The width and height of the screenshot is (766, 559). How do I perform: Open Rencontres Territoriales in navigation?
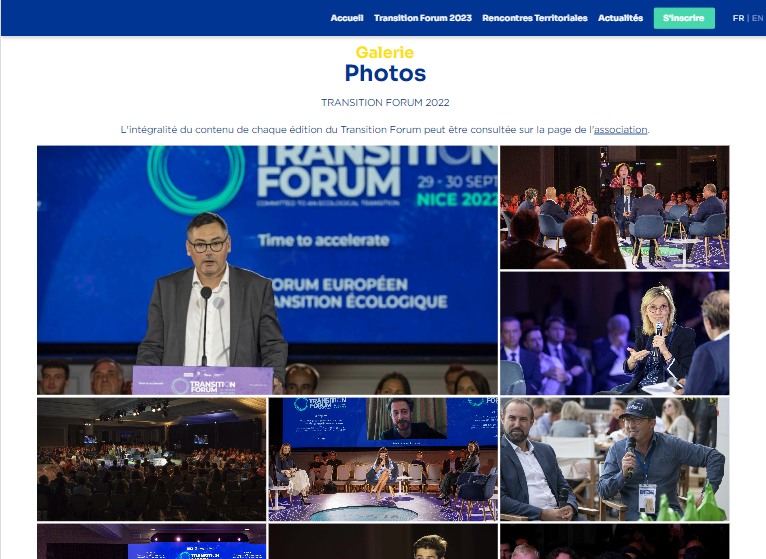pyautogui.click(x=534, y=18)
